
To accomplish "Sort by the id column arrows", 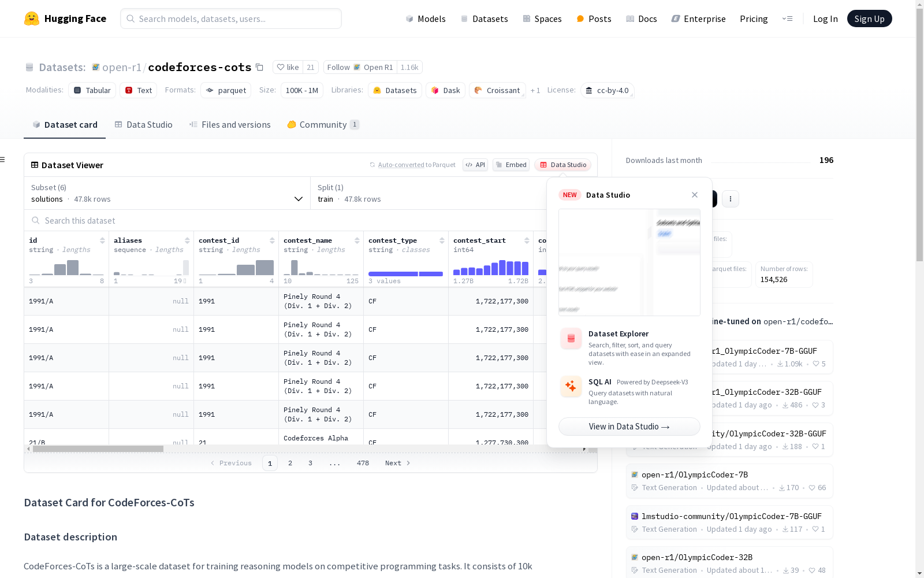I will [102, 240].
